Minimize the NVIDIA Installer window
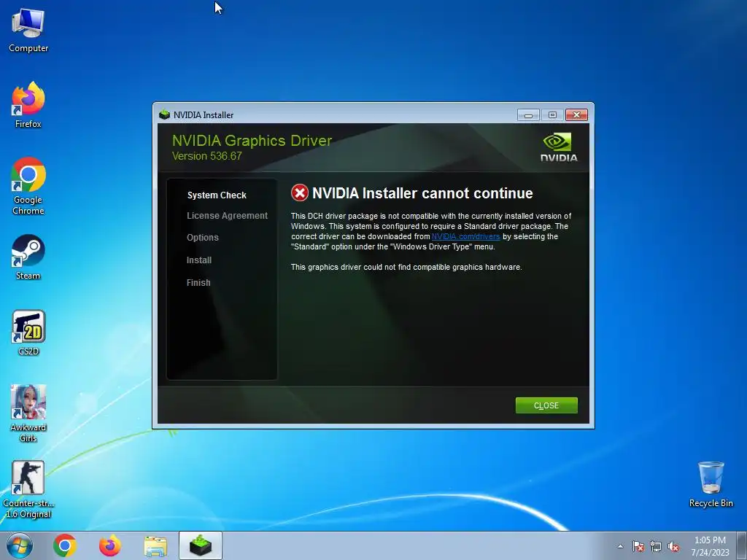 pos(528,114)
